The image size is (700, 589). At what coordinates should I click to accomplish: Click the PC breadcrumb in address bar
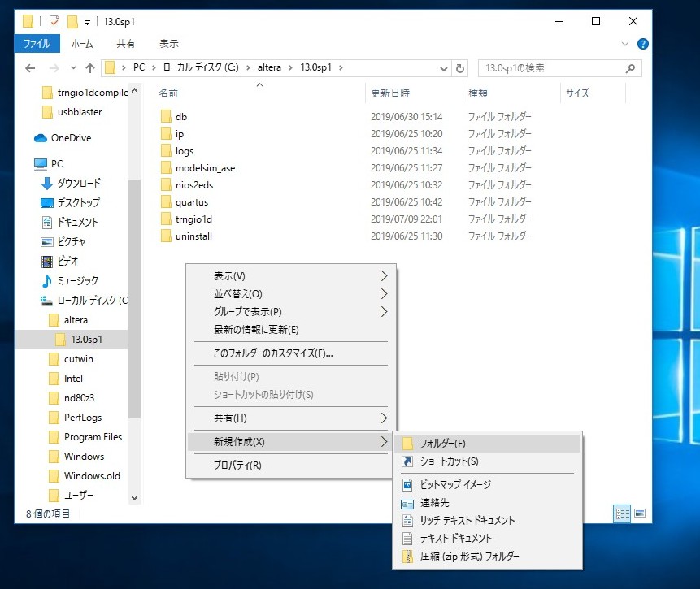[x=139, y=67]
